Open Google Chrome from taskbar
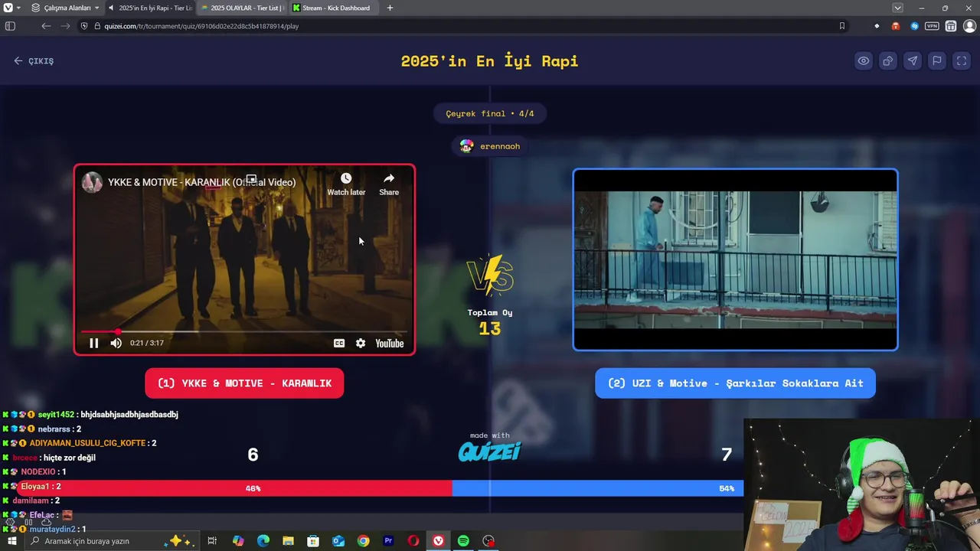The height and width of the screenshot is (551, 980). click(x=363, y=541)
